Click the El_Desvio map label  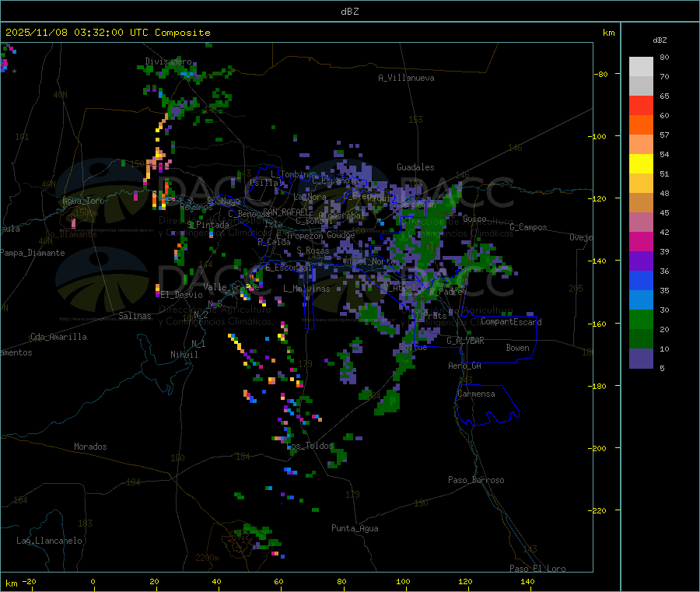[x=181, y=295]
